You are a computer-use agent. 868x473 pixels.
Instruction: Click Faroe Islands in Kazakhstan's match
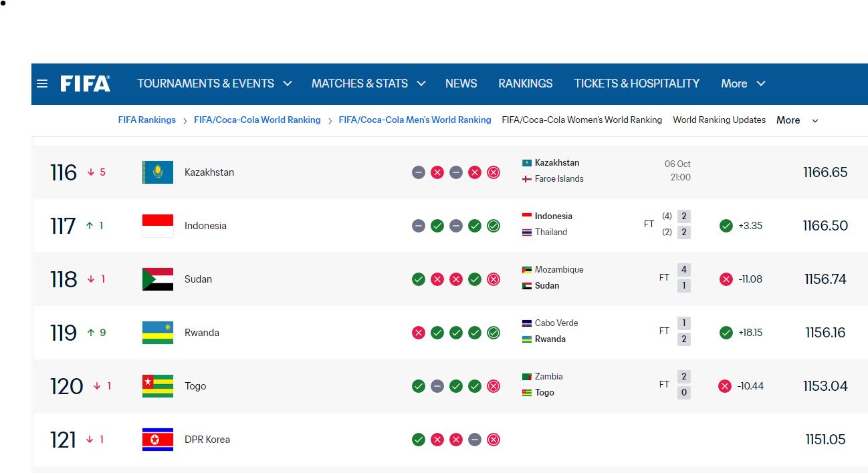[x=559, y=179]
